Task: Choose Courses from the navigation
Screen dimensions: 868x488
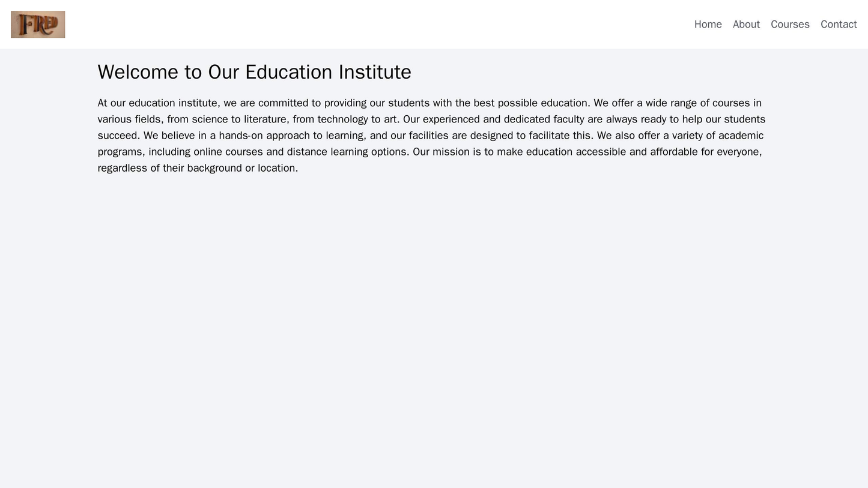Action: 791,24
